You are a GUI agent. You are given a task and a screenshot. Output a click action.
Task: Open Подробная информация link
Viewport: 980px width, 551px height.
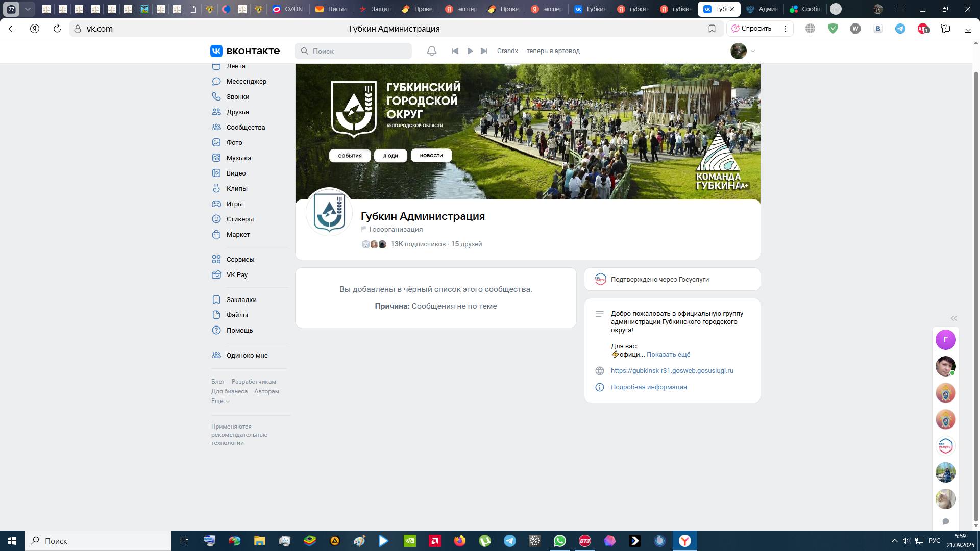coord(649,387)
